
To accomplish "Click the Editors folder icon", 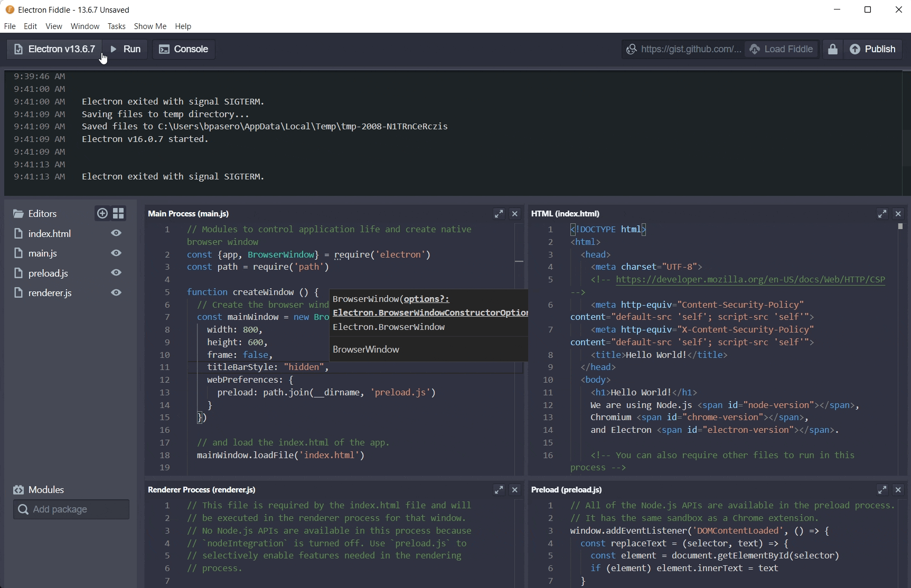I will pyautogui.click(x=18, y=214).
